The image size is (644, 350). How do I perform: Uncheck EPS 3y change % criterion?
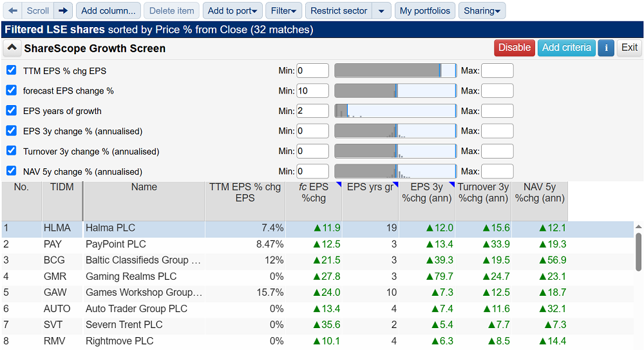[11, 131]
